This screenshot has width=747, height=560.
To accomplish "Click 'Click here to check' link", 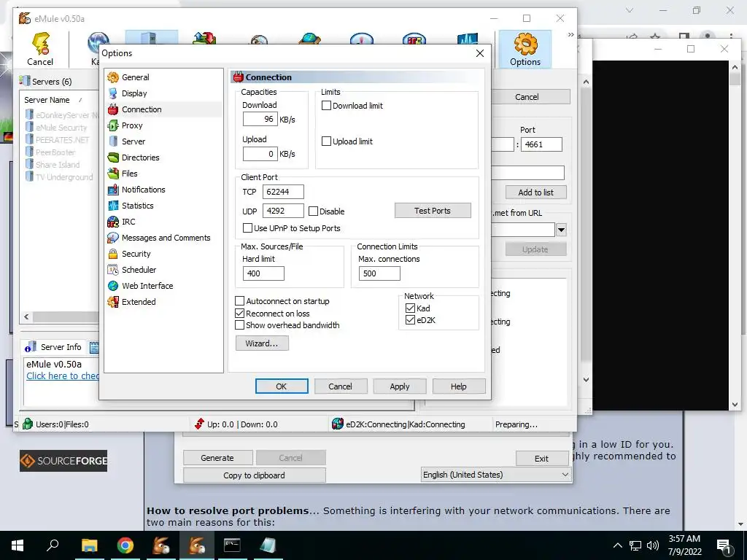I will 63,376.
